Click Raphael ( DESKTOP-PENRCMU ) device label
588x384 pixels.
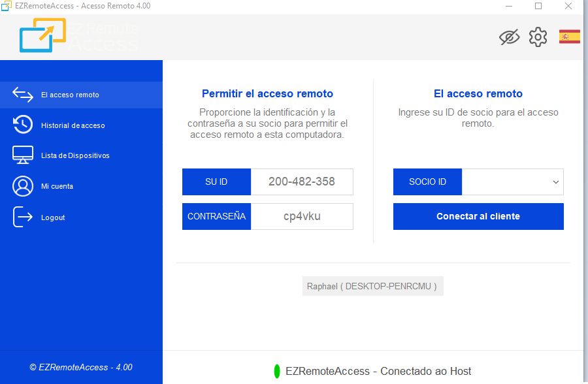pos(373,286)
